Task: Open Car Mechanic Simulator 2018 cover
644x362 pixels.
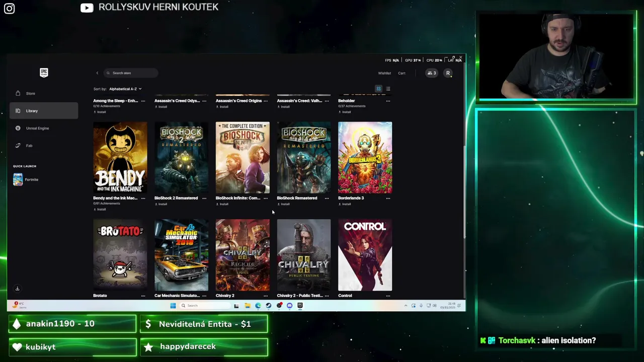Action: 181,255
